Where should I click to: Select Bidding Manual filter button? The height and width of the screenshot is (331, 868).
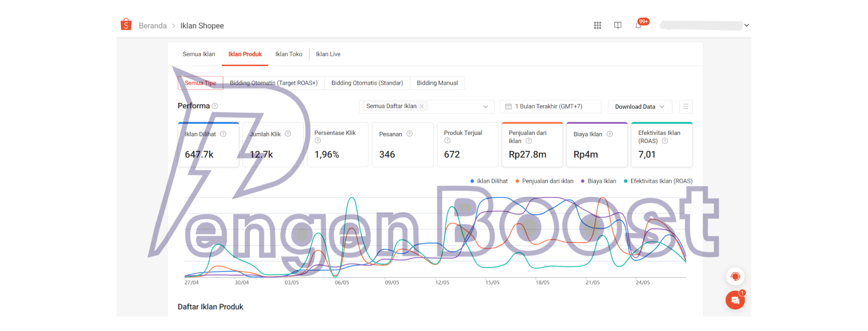437,83
